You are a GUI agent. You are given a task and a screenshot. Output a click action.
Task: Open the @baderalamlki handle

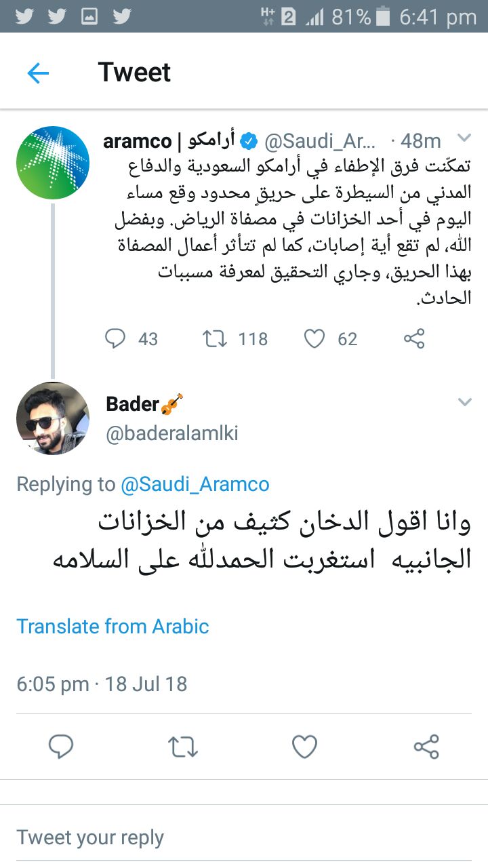point(172,433)
